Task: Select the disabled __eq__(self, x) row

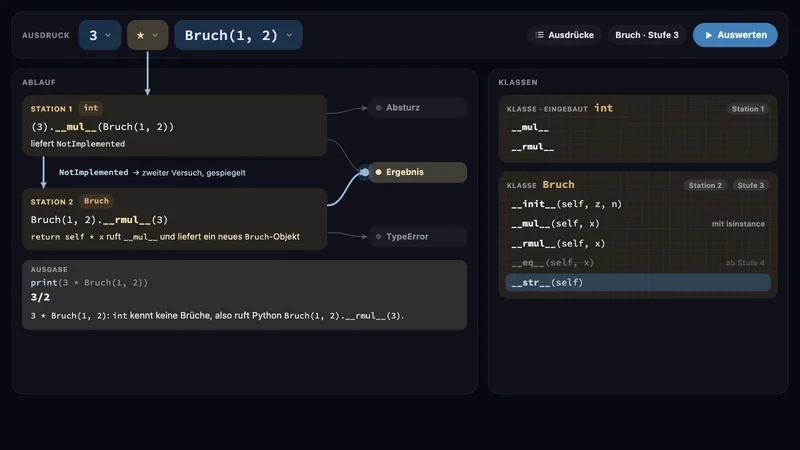Action: click(638, 263)
